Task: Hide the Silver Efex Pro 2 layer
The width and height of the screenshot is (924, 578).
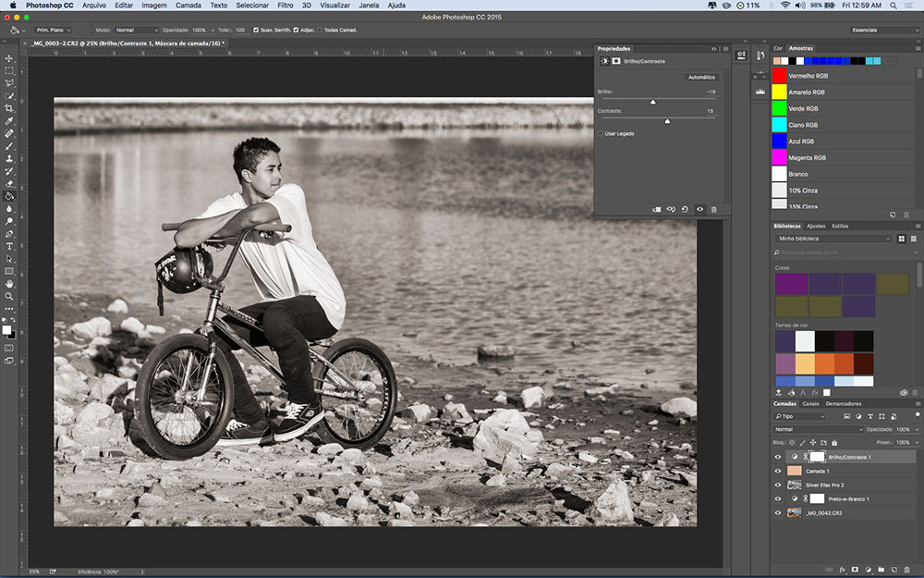Action: 777,485
